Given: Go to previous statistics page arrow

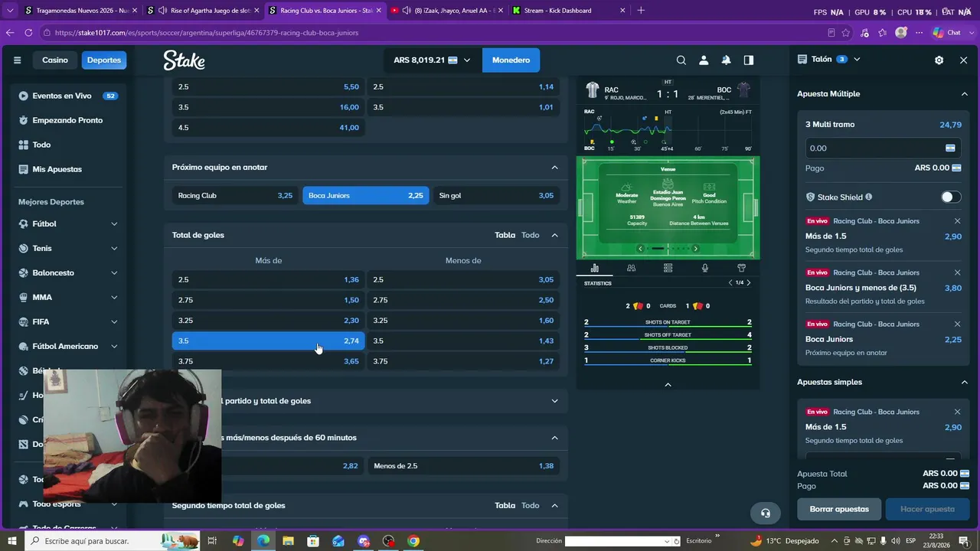Looking at the screenshot, I should (x=730, y=282).
